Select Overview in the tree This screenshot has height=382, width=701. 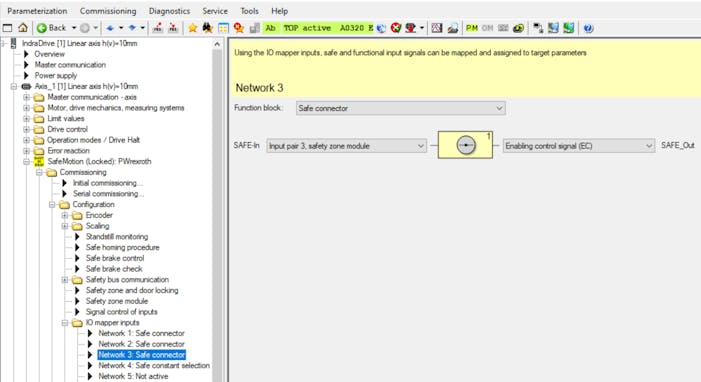click(50, 54)
